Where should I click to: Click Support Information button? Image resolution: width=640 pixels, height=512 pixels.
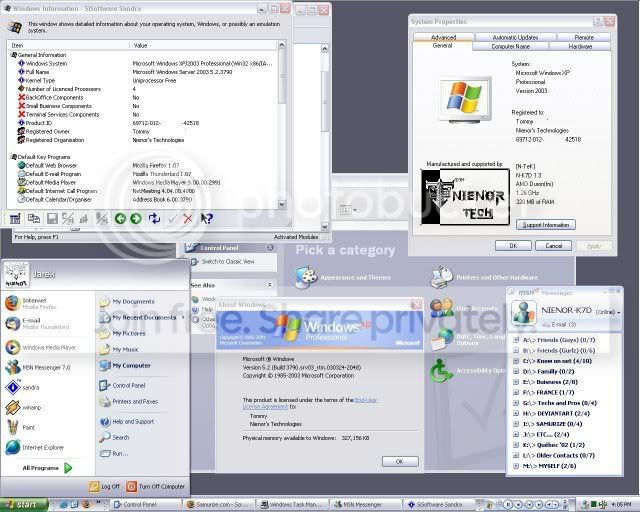(x=546, y=225)
